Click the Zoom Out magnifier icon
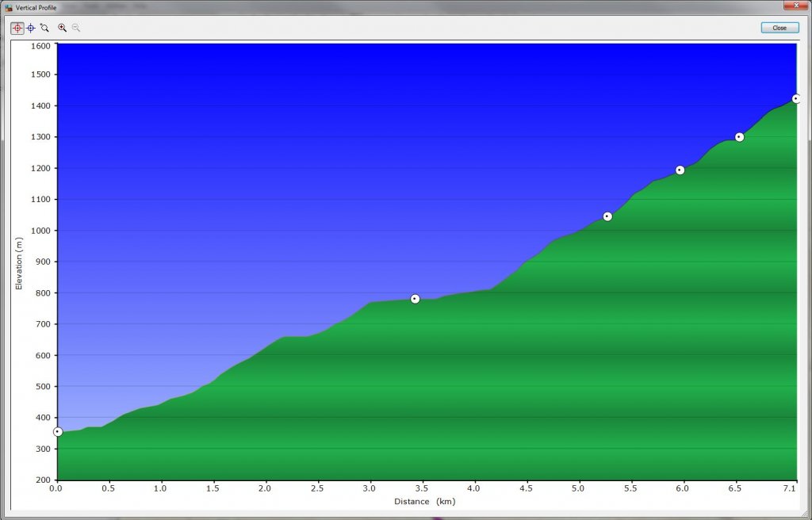 pos(75,27)
